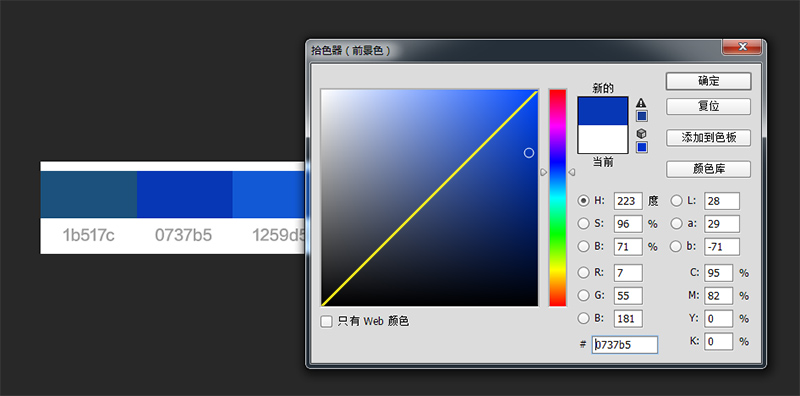Click the circle marker in color field
Image resolution: width=800 pixels, height=396 pixels.
coord(529,153)
